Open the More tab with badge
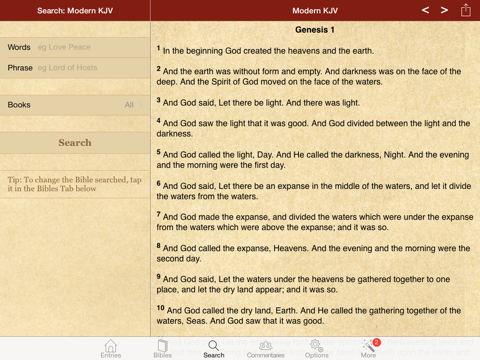Viewport: 480px width, 360px height. (x=370, y=347)
